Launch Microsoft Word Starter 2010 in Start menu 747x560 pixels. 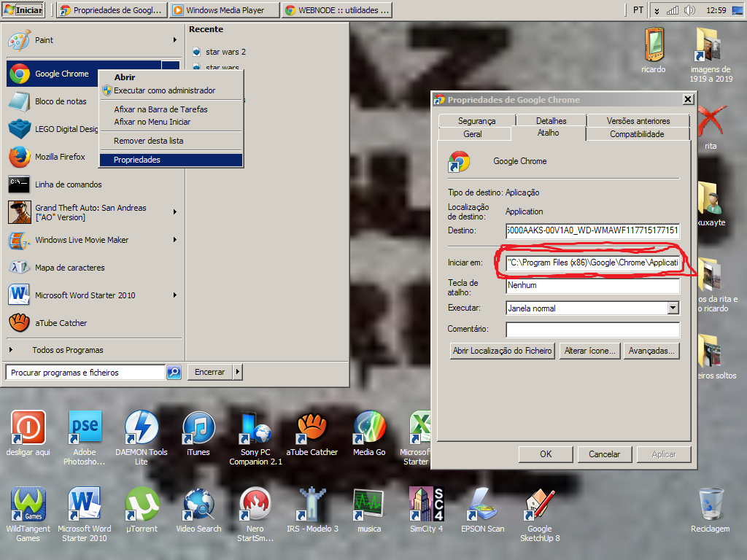(20, 295)
